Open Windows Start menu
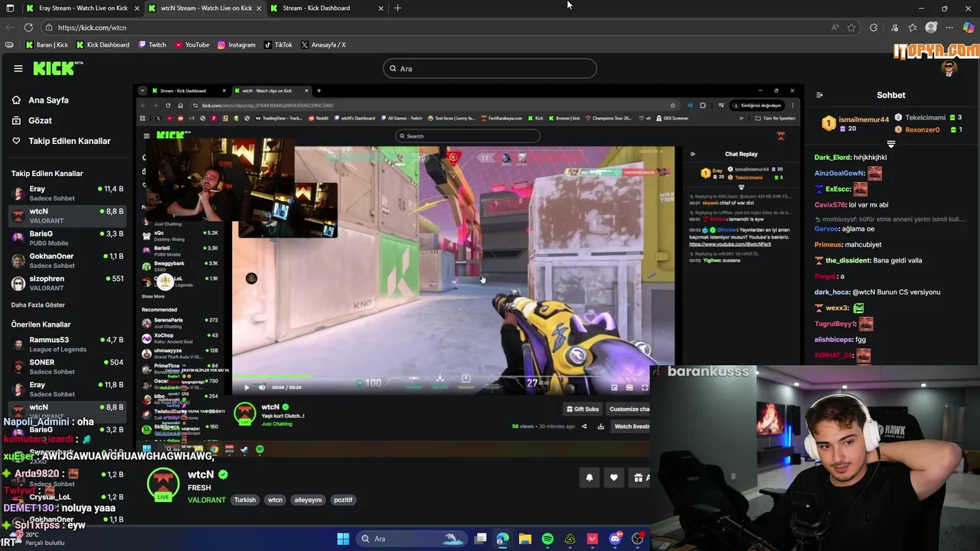The width and height of the screenshot is (980, 551). point(343,539)
